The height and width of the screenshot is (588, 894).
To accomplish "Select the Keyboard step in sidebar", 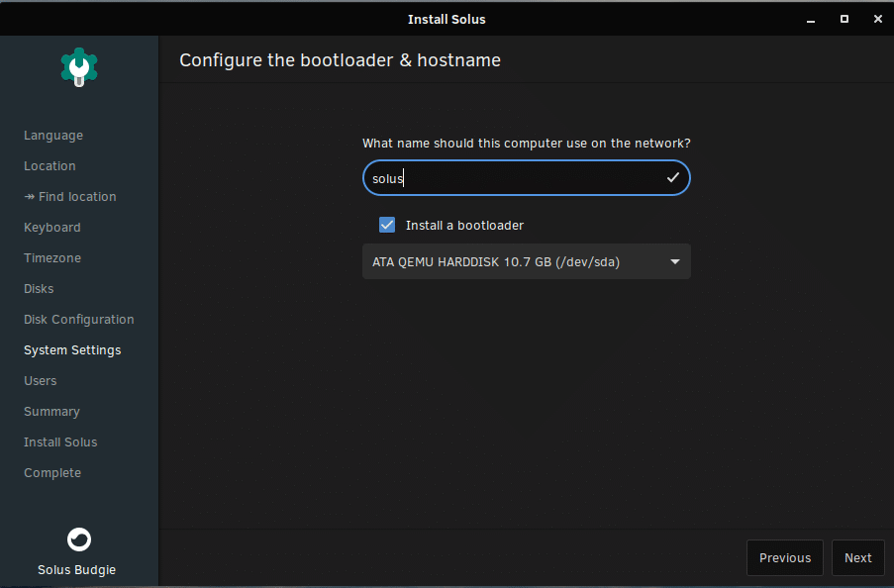I will point(52,228).
